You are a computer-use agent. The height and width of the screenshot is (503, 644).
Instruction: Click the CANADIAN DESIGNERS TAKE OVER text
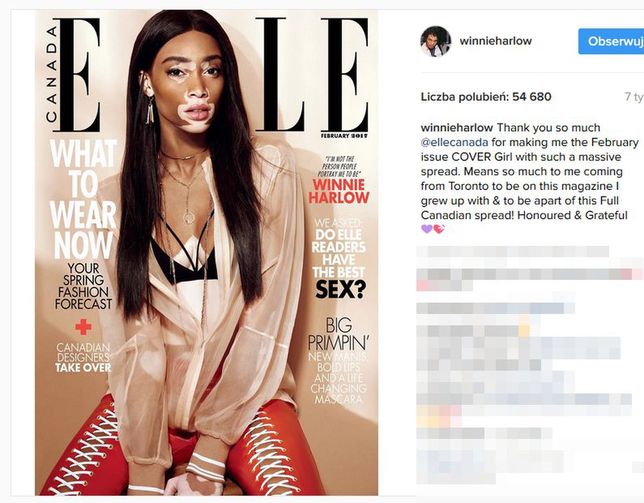click(x=83, y=357)
